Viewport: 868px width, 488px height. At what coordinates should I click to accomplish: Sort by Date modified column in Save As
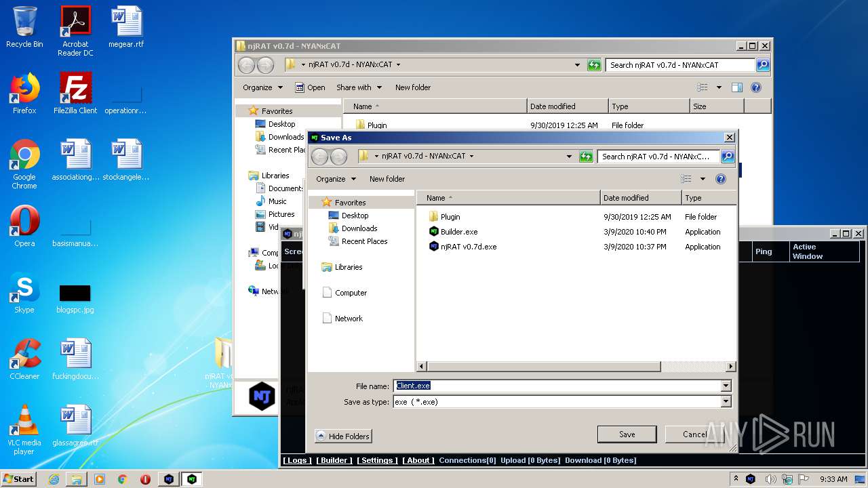[641, 198]
